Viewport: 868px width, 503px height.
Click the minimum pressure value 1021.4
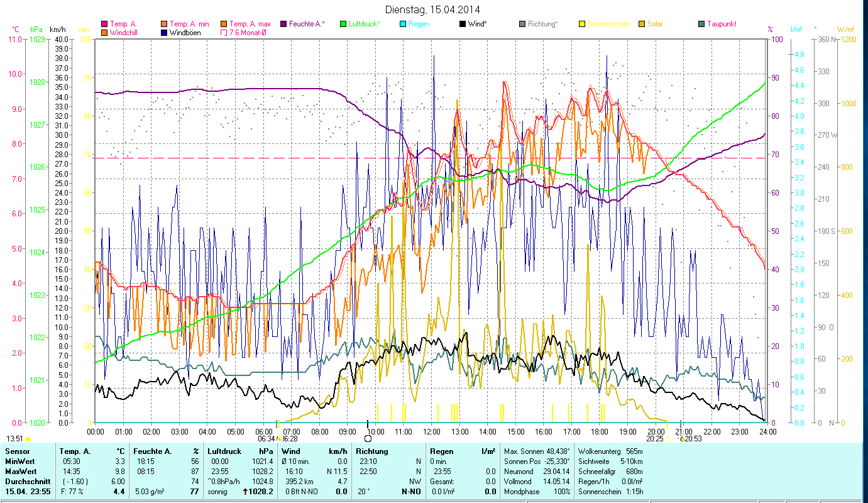262,462
